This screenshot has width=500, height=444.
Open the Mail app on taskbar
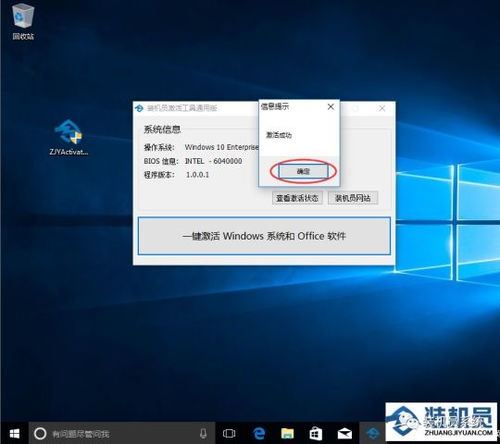344,433
